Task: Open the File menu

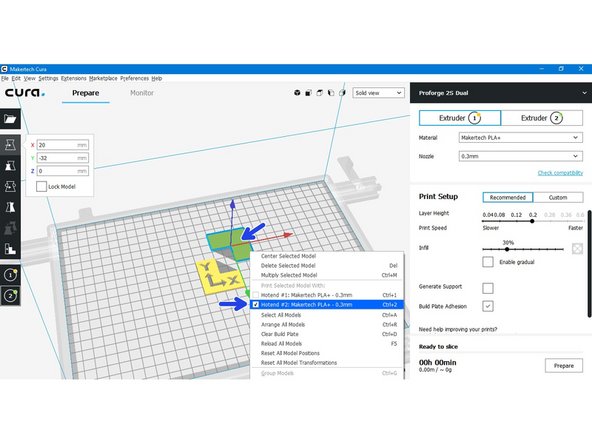Action: click(5, 79)
